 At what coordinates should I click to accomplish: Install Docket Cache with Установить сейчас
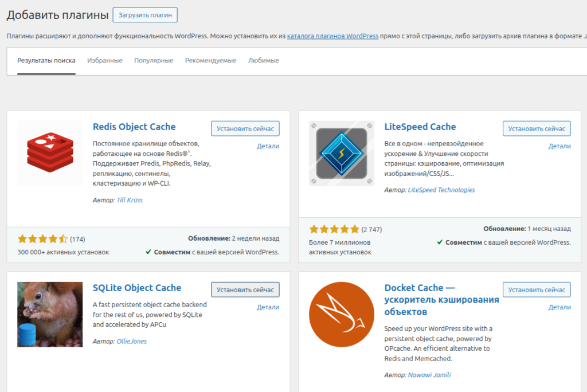point(537,290)
